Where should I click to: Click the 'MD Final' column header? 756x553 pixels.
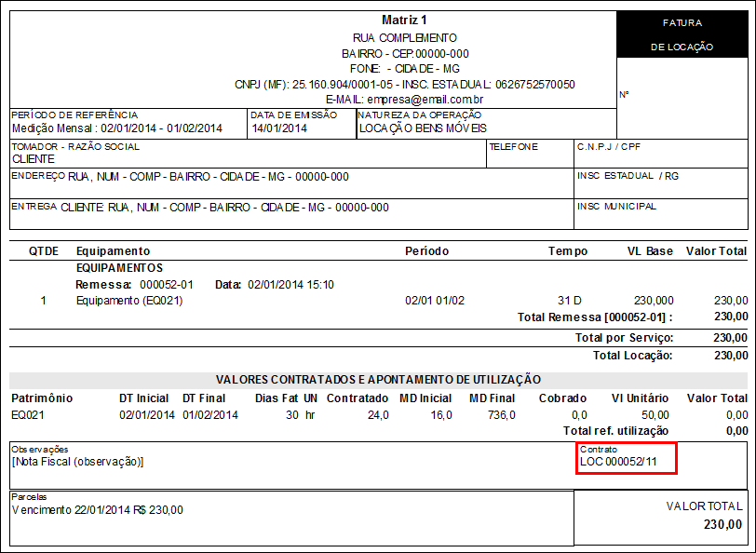coord(492,398)
